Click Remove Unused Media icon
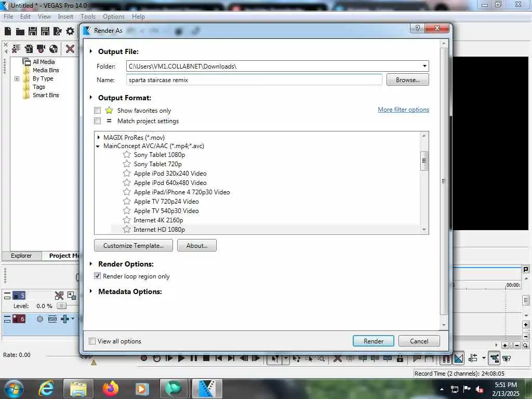Screen dimensions: 532x399 [16, 49]
